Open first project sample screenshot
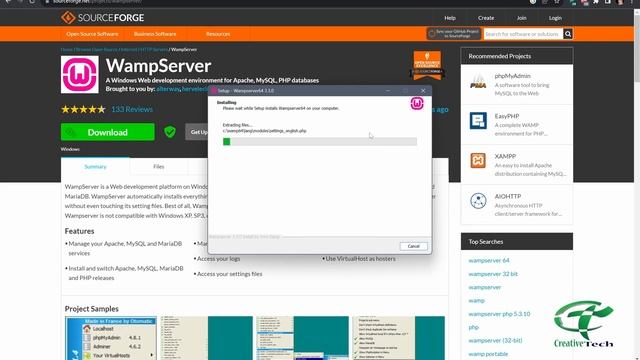The height and width of the screenshot is (360, 640). click(x=111, y=338)
